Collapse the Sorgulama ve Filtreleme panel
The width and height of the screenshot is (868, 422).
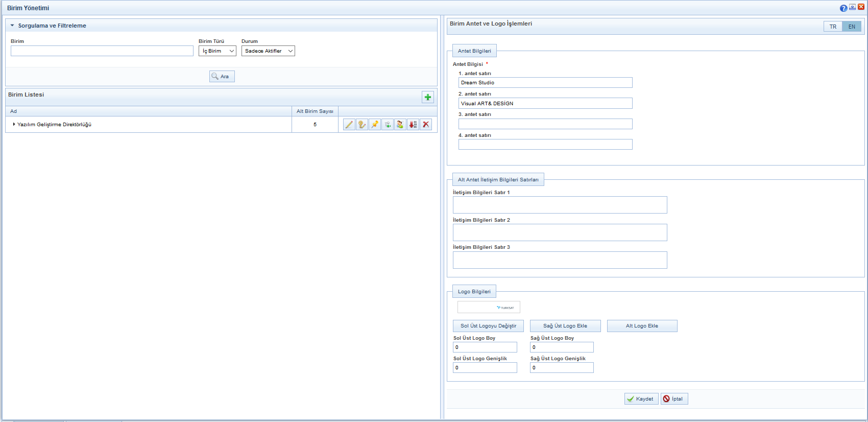[12, 26]
